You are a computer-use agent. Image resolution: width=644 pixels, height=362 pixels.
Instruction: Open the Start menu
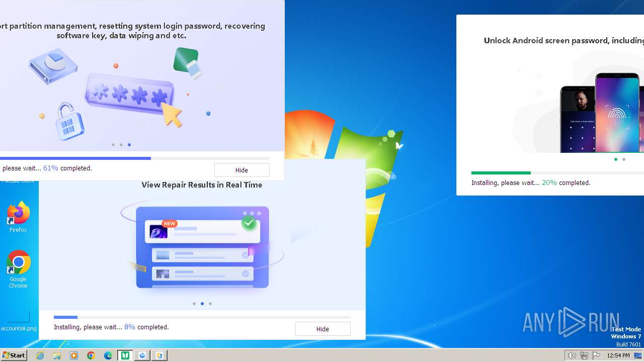(x=14, y=355)
